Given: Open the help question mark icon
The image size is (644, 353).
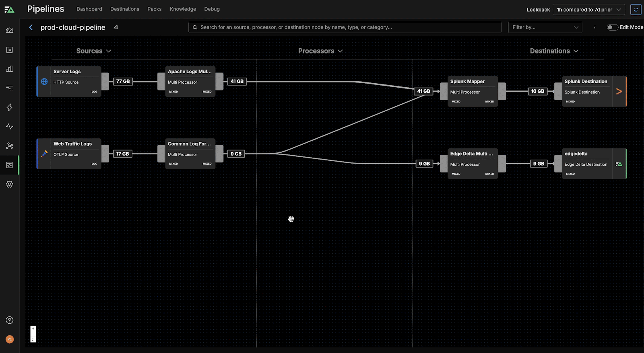Looking at the screenshot, I should 10,320.
